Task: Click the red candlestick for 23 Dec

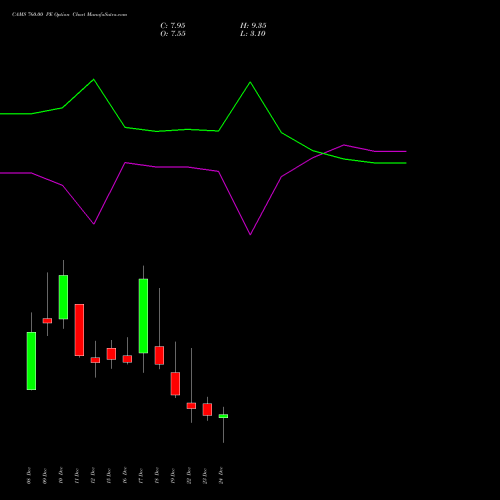Action: tap(207, 409)
